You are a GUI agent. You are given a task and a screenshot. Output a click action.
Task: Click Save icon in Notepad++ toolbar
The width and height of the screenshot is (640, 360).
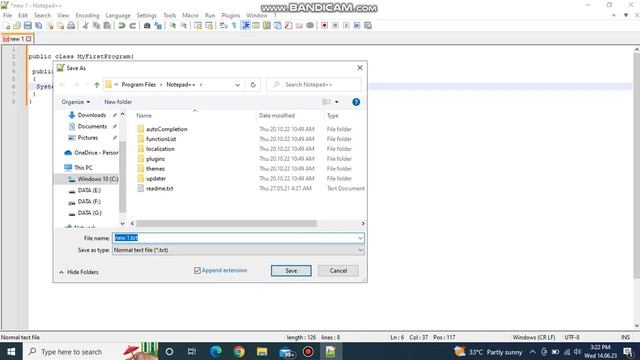coord(27,26)
